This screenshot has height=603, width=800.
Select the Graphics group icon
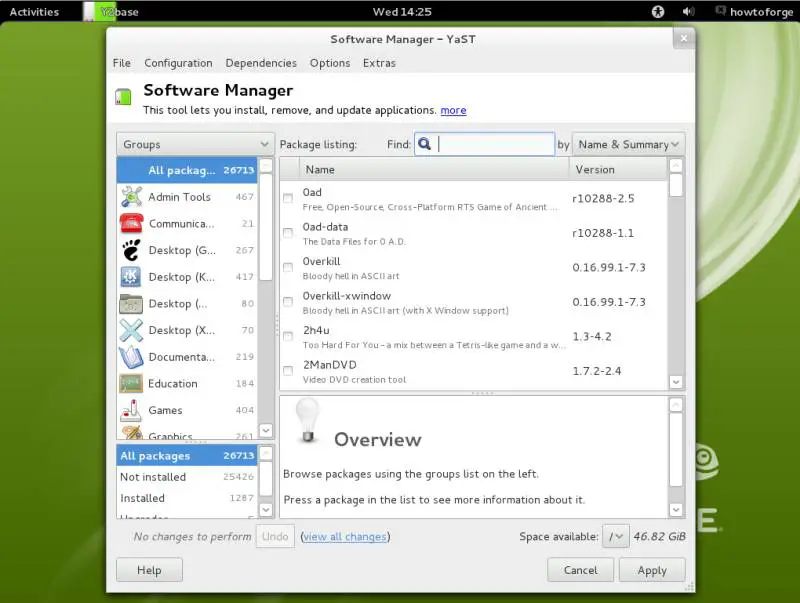(x=132, y=433)
